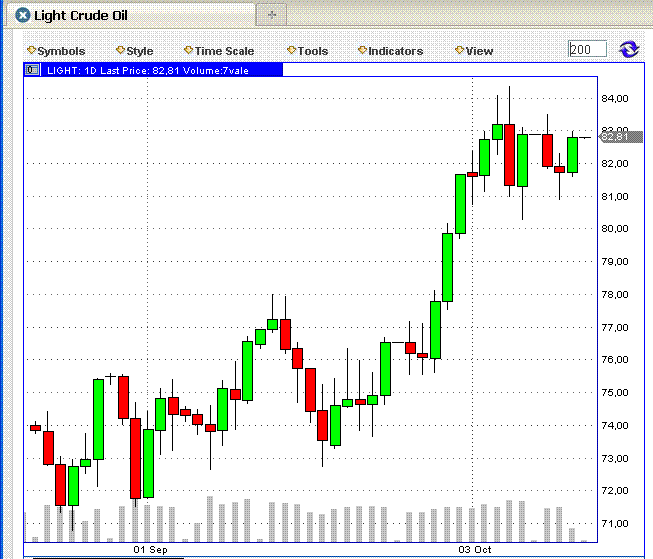Click the 74,00 price axis label

click(615, 426)
